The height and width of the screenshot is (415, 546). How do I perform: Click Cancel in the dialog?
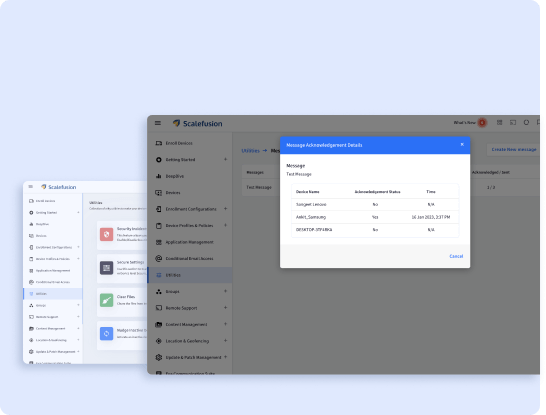click(x=456, y=256)
